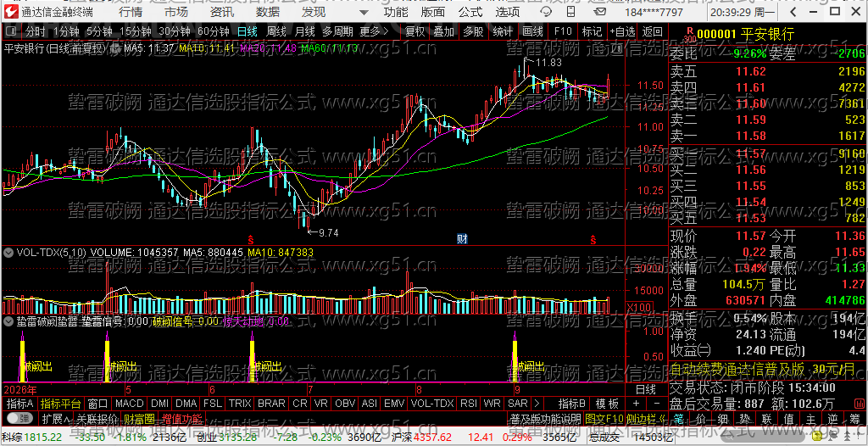Select the VOL-TDX indicator tab
This screenshot has width=868, height=446.
point(432,403)
